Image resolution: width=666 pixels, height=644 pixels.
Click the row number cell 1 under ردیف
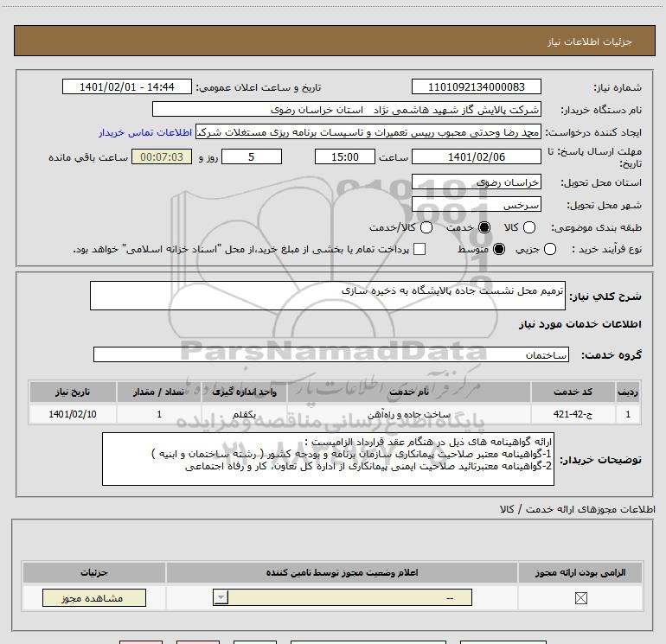628,414
